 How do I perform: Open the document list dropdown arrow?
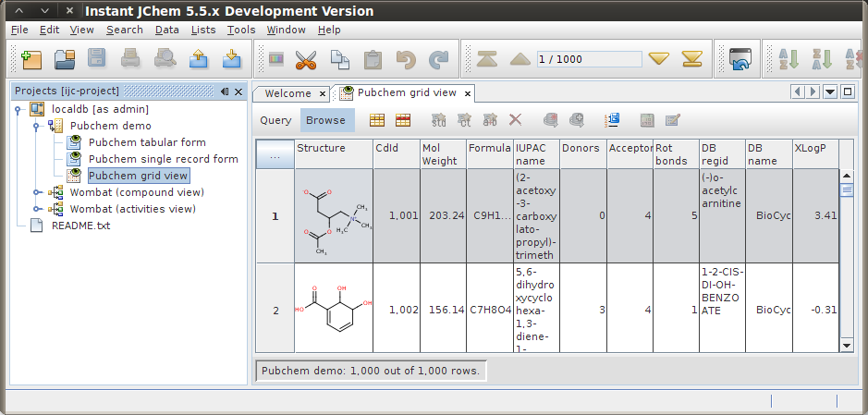coord(829,92)
